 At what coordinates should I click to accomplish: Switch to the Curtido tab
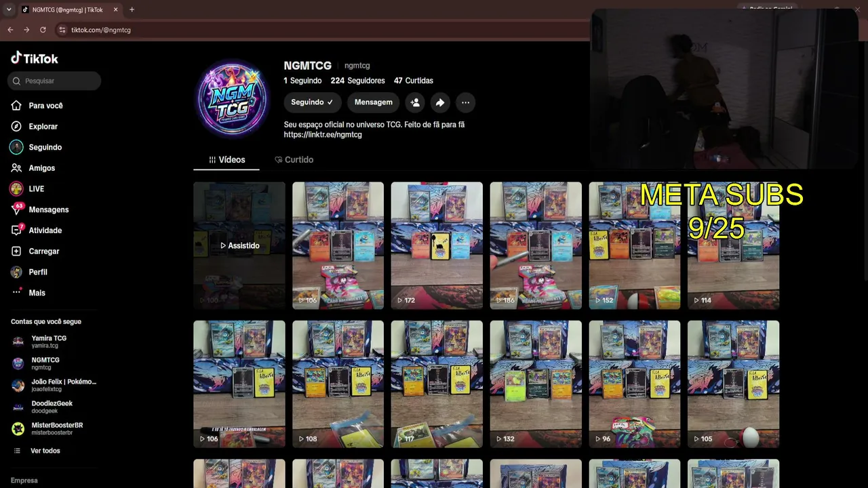point(294,160)
